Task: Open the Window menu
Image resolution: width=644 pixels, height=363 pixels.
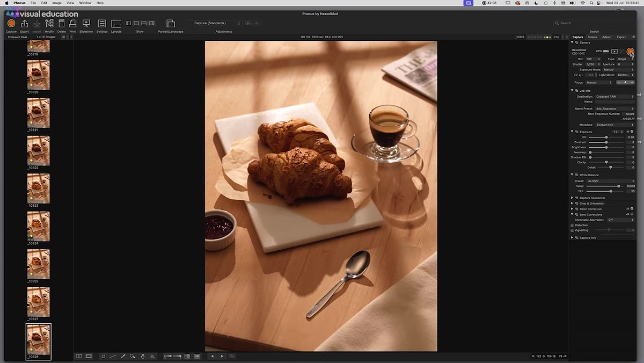Action: (85, 3)
